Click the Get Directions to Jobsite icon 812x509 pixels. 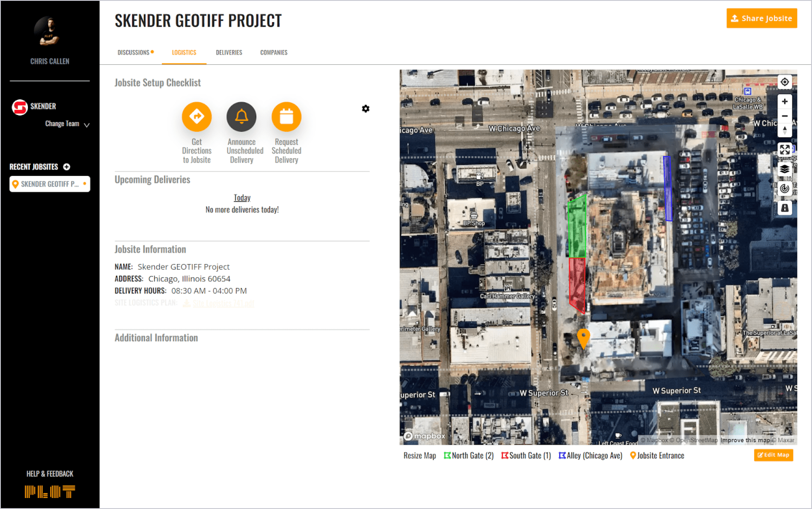pos(197,116)
